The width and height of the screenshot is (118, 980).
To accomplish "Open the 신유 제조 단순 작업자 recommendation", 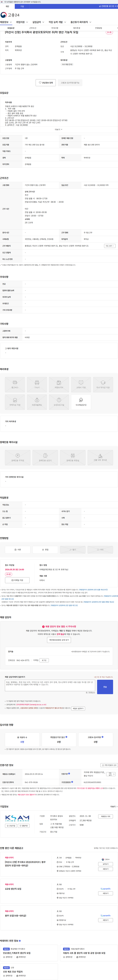I will [13, 972].
